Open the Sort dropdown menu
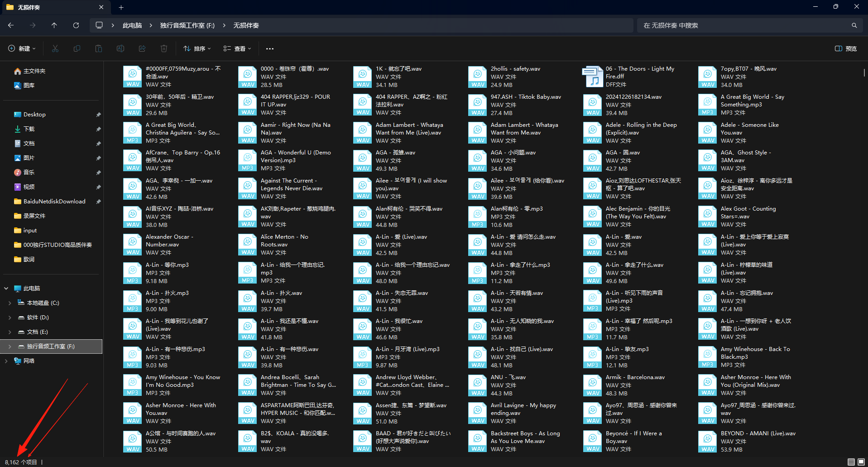 point(197,48)
